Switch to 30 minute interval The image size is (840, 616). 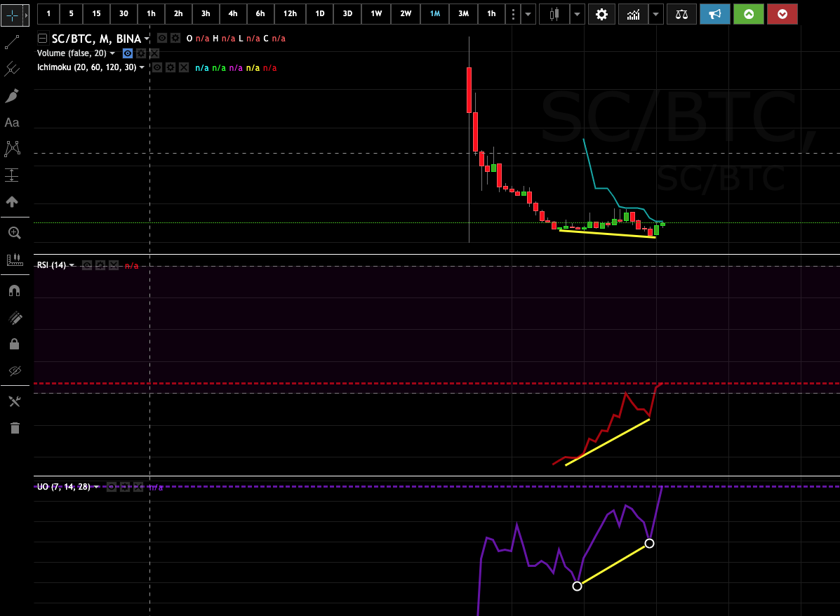coord(124,14)
